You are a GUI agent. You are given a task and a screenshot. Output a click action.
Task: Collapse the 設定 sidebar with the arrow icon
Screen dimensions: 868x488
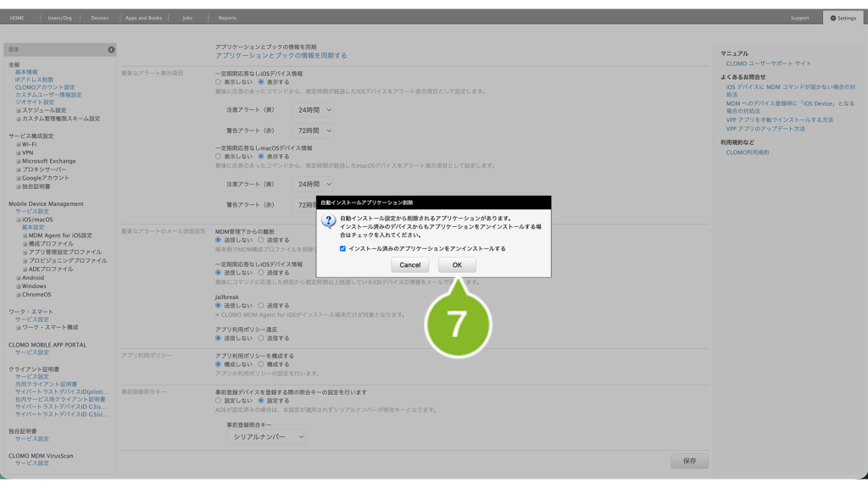point(111,50)
